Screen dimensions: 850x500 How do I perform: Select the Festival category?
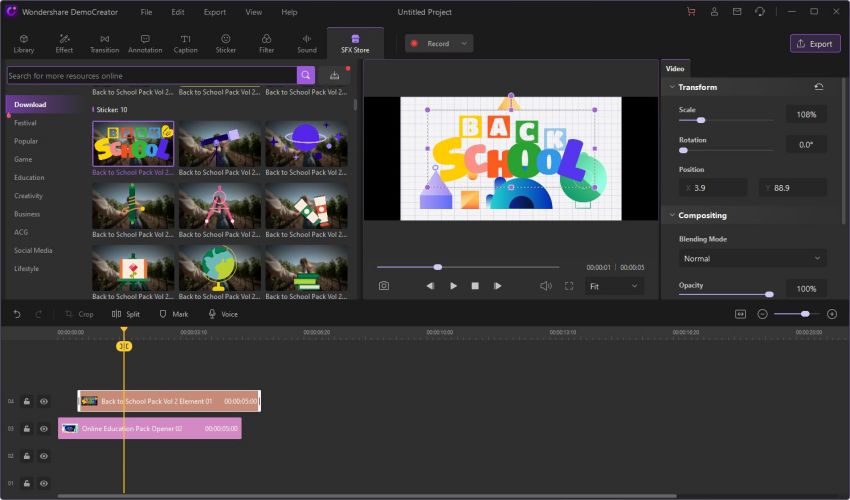(25, 123)
